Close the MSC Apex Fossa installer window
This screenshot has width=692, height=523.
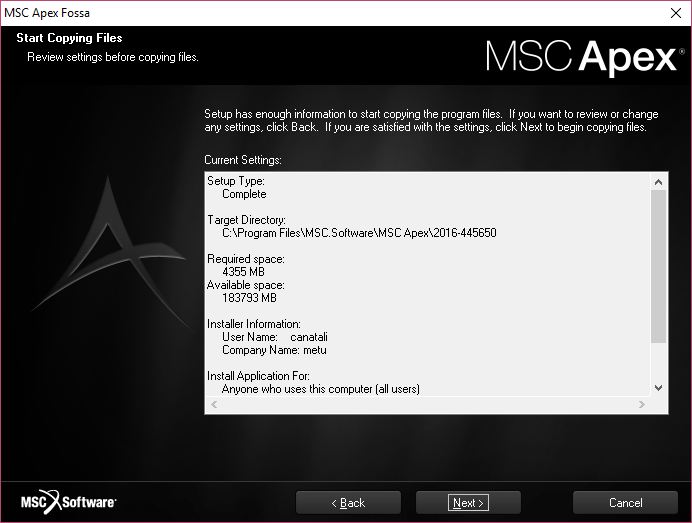(x=676, y=13)
